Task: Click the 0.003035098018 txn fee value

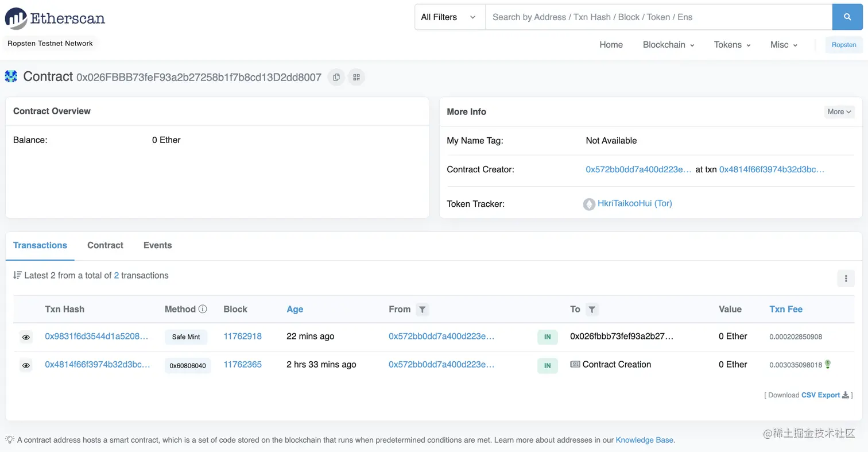Action: point(796,365)
